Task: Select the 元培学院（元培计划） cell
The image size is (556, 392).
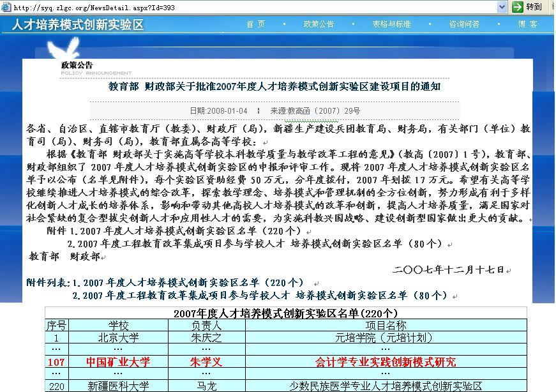Action: (x=386, y=337)
